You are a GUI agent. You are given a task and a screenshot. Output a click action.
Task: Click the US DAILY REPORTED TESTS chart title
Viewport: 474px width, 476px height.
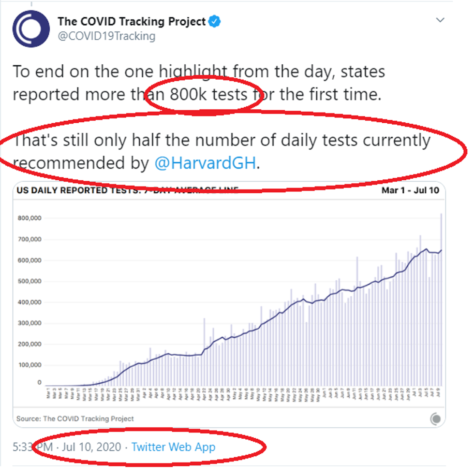(97, 190)
